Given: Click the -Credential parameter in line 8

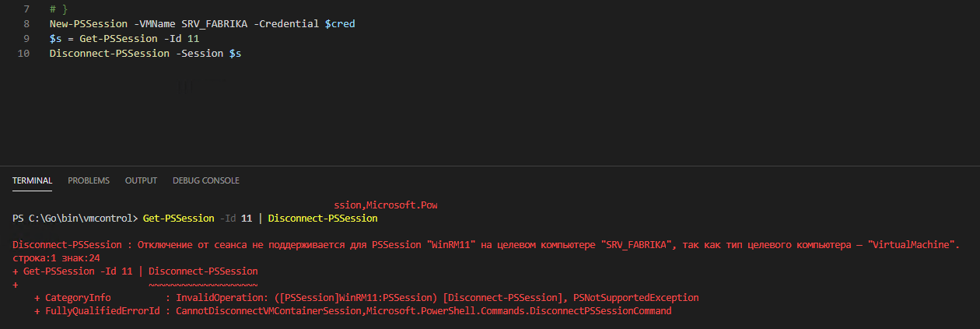Looking at the screenshot, I should point(286,24).
